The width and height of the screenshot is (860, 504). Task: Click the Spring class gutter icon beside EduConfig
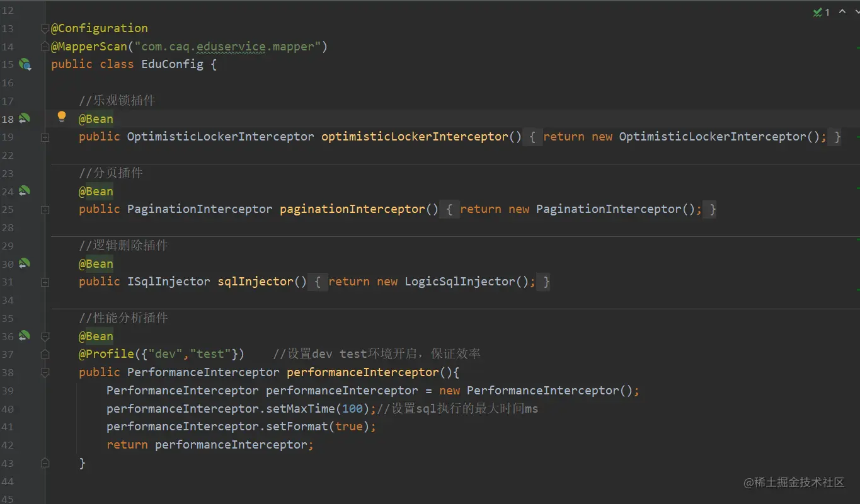25,64
